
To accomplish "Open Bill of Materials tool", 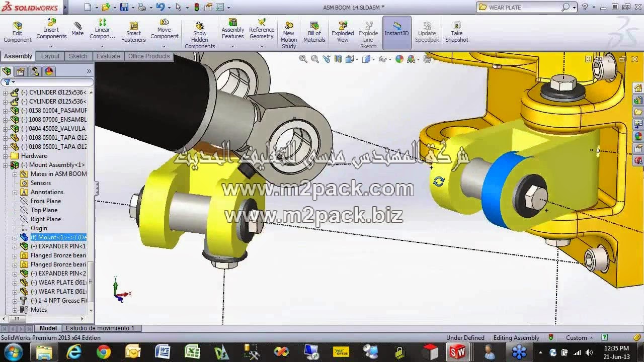I will click(314, 32).
